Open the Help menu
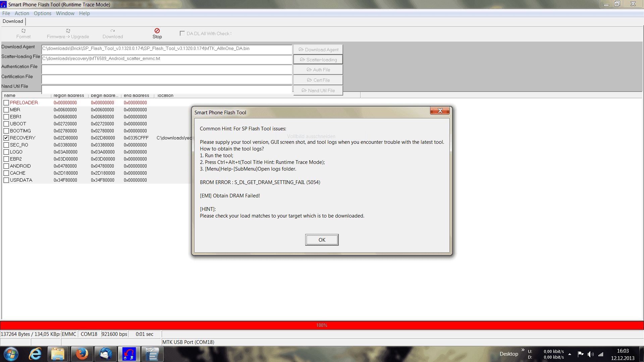This screenshot has height=362, width=644. coord(85,13)
